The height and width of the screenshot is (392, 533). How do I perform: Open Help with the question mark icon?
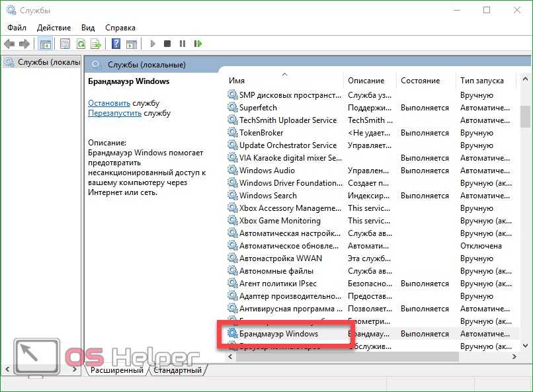tap(116, 44)
